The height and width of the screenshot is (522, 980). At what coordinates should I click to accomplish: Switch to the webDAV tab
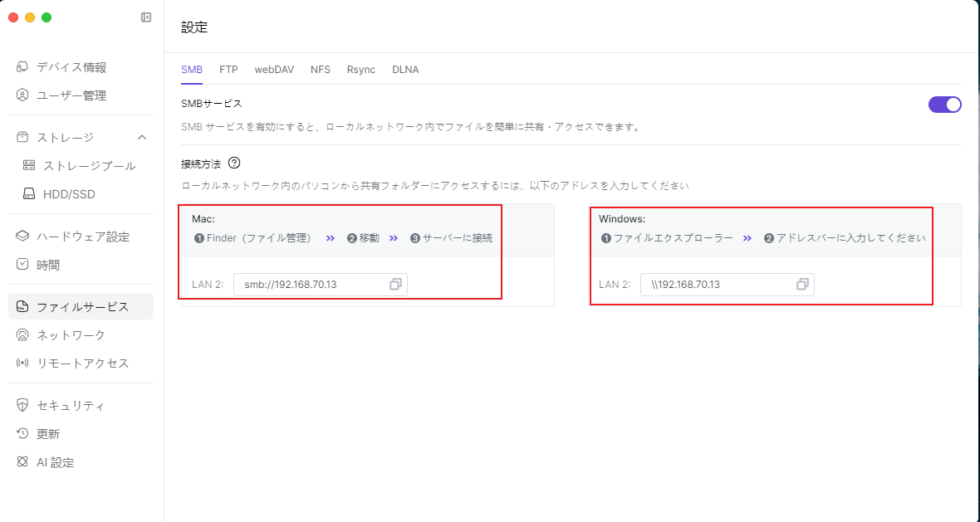tap(274, 70)
